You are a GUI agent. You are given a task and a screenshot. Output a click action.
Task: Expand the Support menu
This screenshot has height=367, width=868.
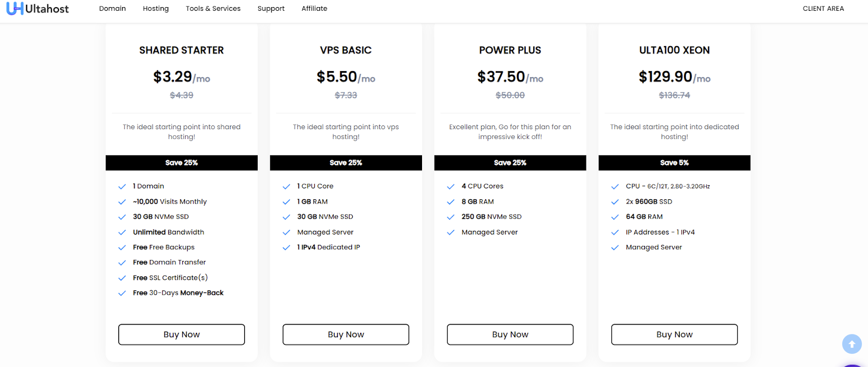pyautogui.click(x=271, y=9)
